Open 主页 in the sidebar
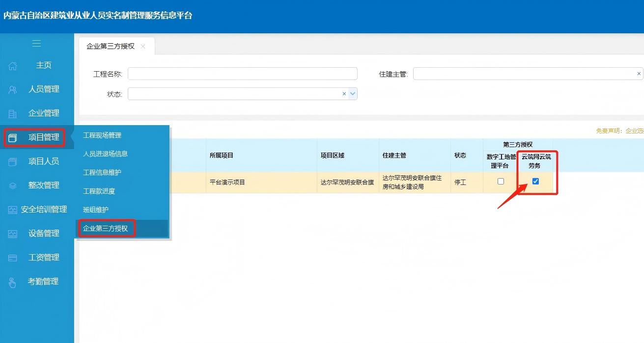Screen dimensions: 644x343 (x=44, y=65)
